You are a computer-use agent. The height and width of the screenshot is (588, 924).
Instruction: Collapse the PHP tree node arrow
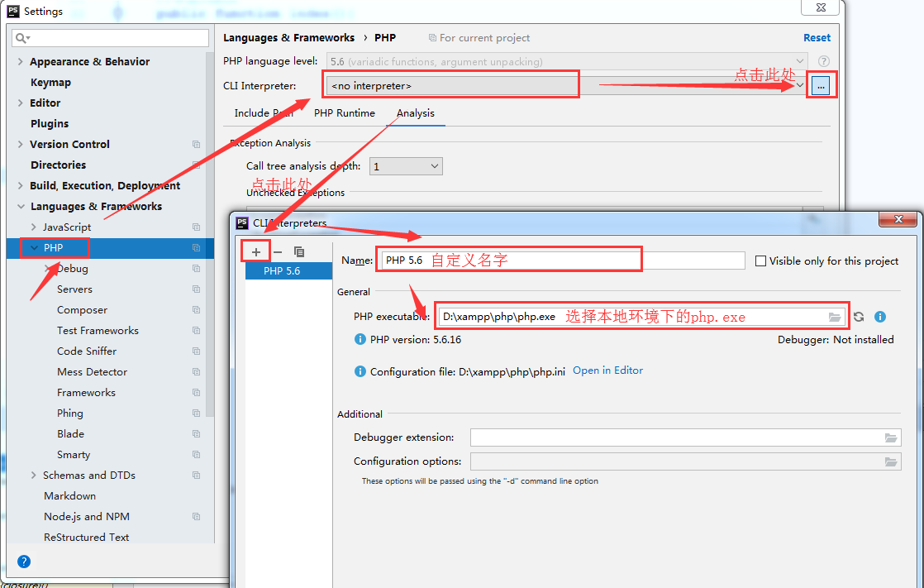click(34, 248)
